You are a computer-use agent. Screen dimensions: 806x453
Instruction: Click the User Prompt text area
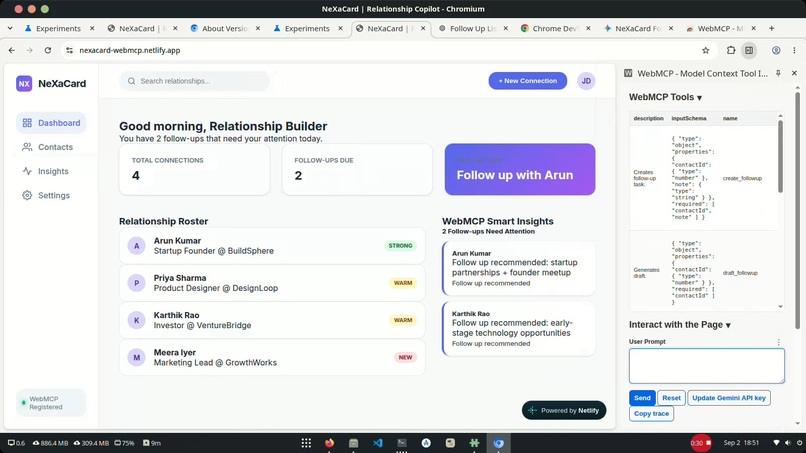click(707, 366)
